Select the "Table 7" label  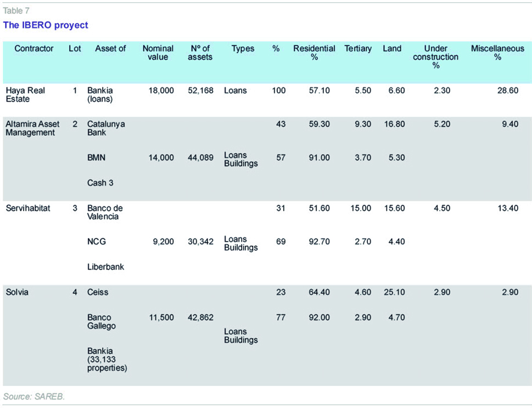click(x=16, y=10)
